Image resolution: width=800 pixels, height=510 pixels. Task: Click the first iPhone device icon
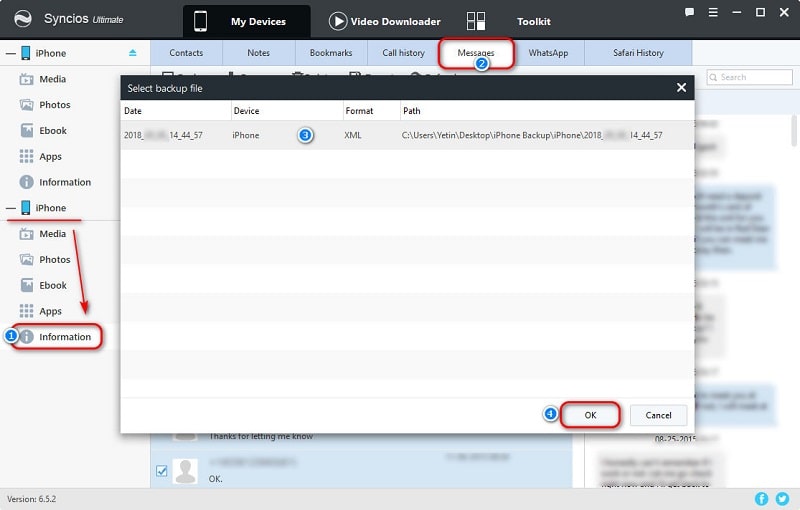click(26, 53)
